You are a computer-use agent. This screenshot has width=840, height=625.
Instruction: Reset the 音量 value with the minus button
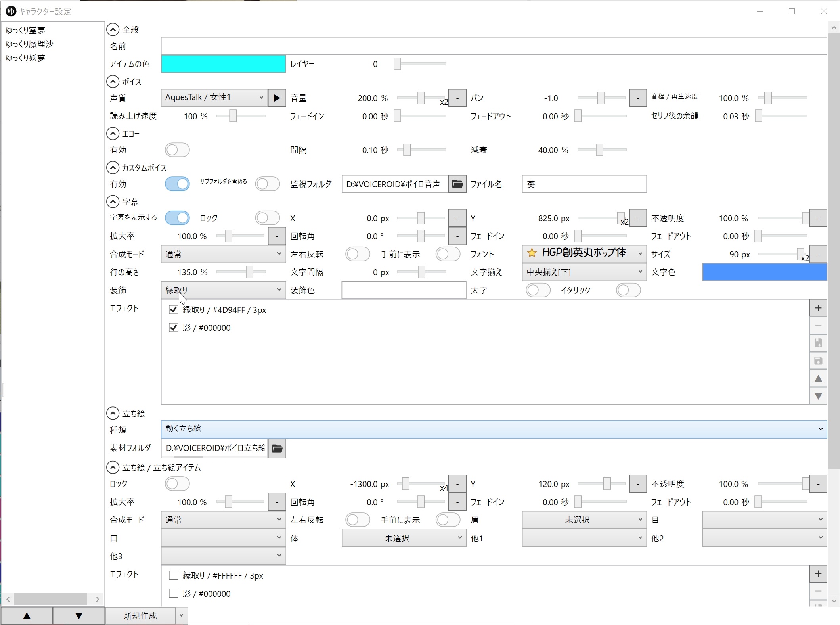click(457, 98)
